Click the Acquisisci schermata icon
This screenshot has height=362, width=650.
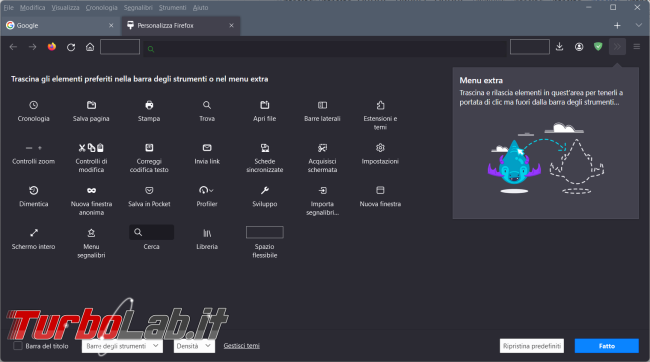[x=323, y=148]
